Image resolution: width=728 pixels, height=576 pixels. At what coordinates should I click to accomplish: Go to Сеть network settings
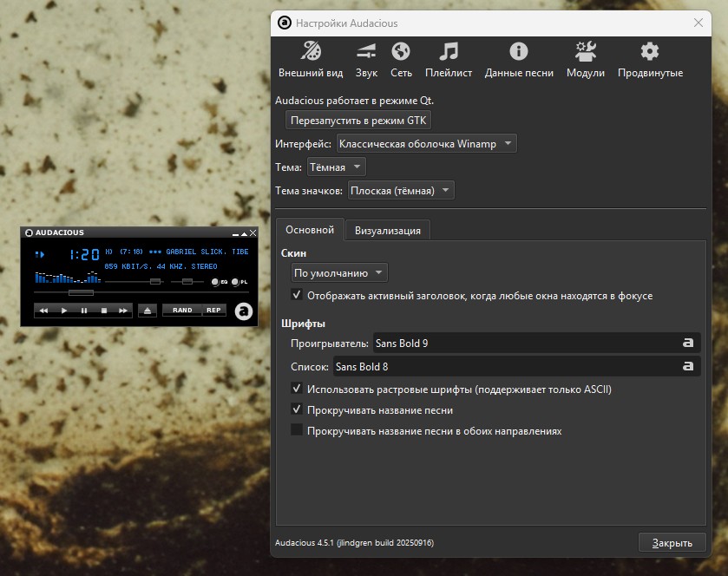tap(401, 60)
